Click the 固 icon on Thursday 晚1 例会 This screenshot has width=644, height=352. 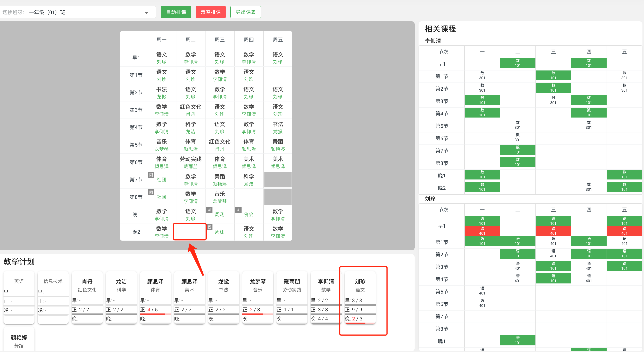click(238, 210)
